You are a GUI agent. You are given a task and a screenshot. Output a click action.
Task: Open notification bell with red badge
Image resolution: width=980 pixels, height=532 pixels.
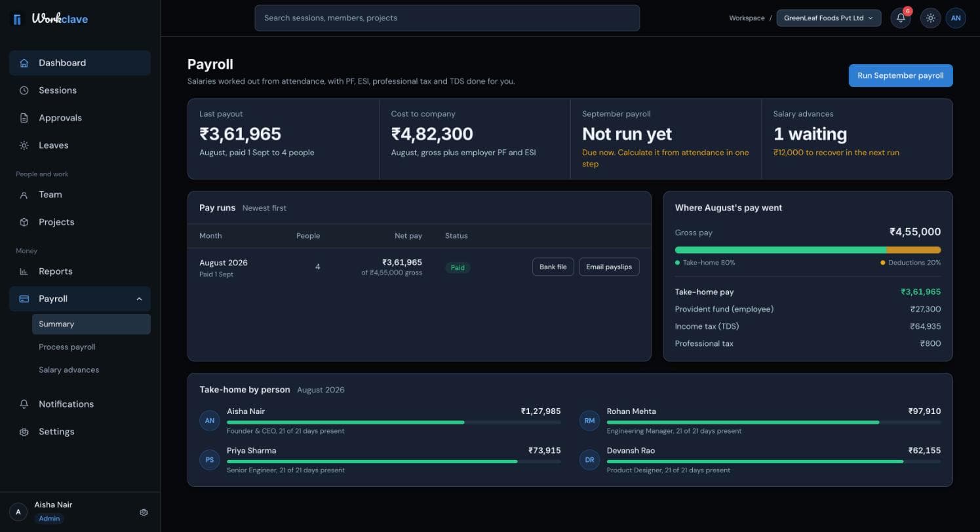pos(901,18)
